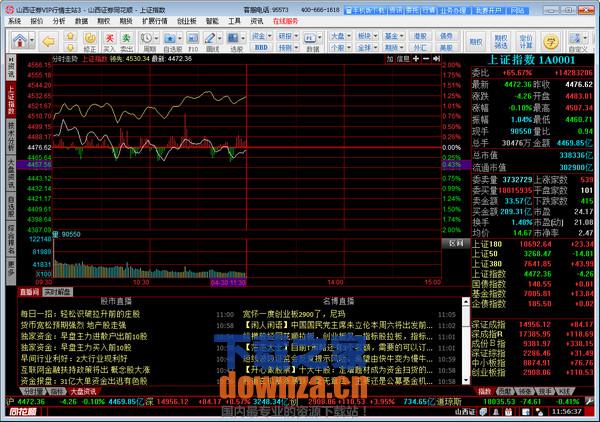Expand the 周期 dropdown arrow
Viewport: 600px width, 422px height.
pyautogui.click(x=157, y=38)
